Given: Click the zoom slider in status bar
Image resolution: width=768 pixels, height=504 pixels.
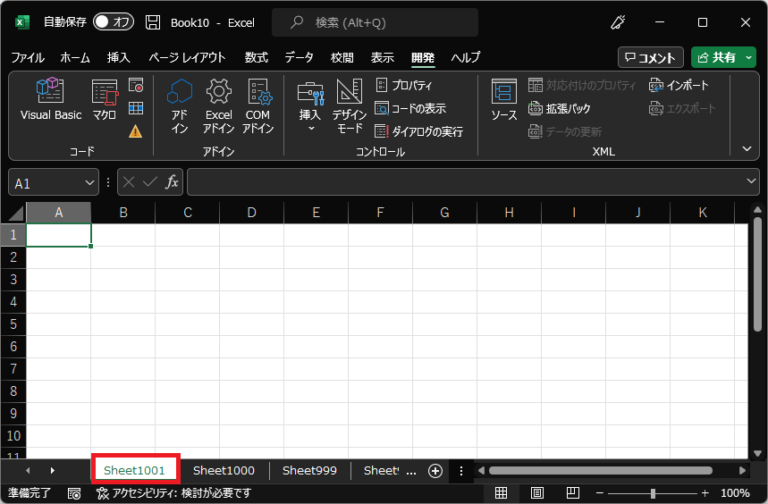Looking at the screenshot, I should (652, 493).
